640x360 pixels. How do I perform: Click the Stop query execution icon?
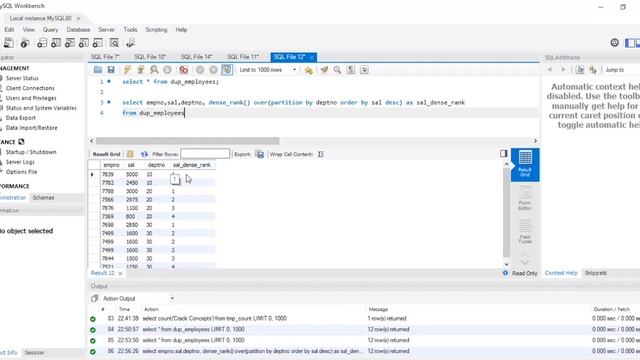167,70
